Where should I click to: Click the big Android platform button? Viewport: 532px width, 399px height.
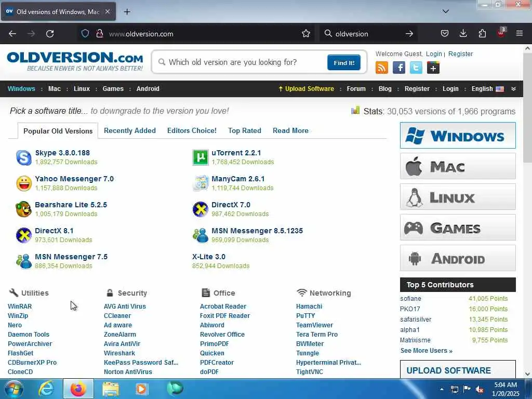point(458,258)
